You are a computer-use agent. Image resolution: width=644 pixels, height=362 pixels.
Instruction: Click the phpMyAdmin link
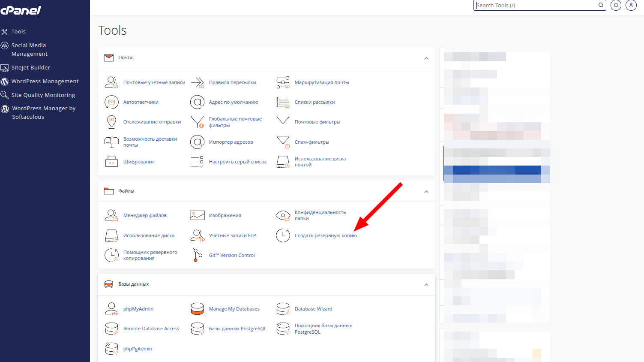(x=138, y=309)
